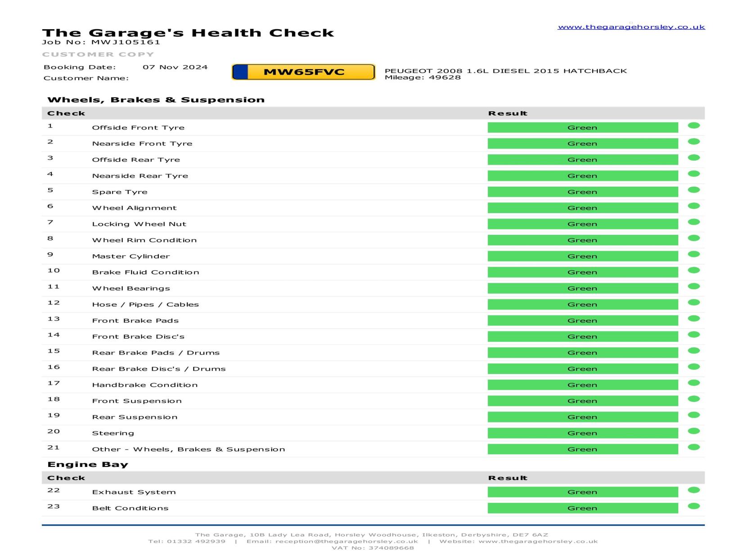747x560 pixels.
Task: Select the 'Rear Suspension' check name
Action: click(135, 417)
